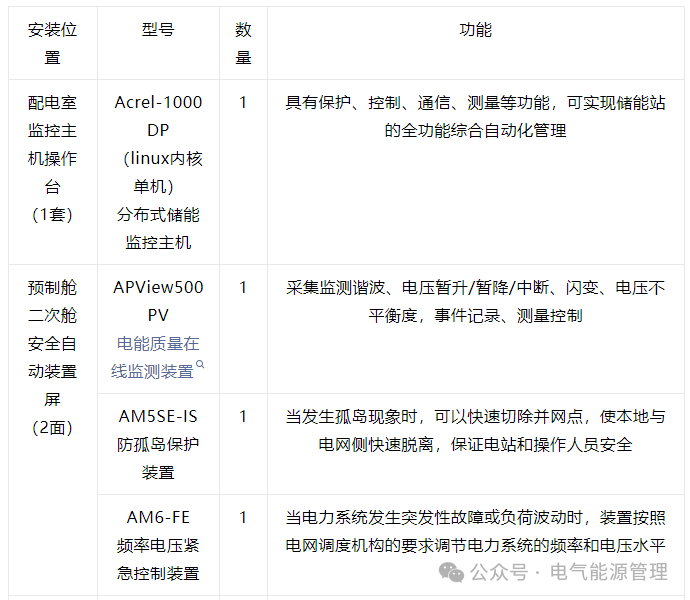Image resolution: width=690 pixels, height=600 pixels.
Task: Click quantity 1 in AM5SE-IS row
Action: click(x=243, y=416)
